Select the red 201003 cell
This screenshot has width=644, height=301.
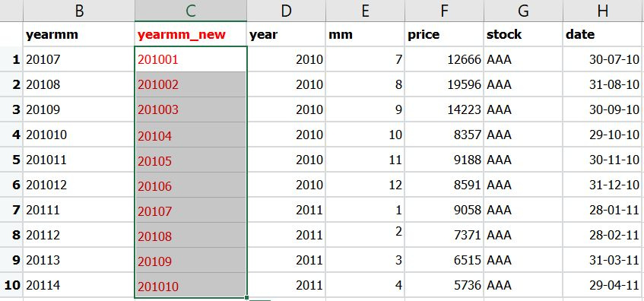[191, 109]
